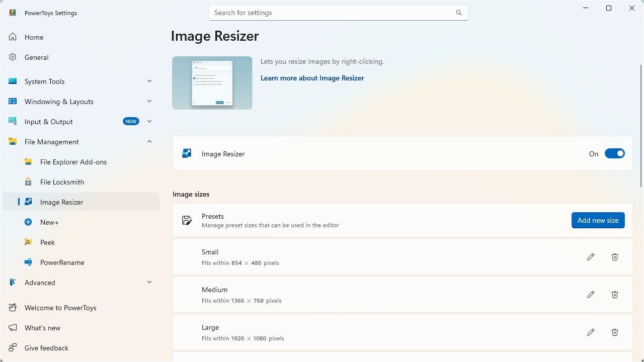This screenshot has width=644, height=362.
Task: Select File Explorer Add-ons label
Action: (73, 162)
